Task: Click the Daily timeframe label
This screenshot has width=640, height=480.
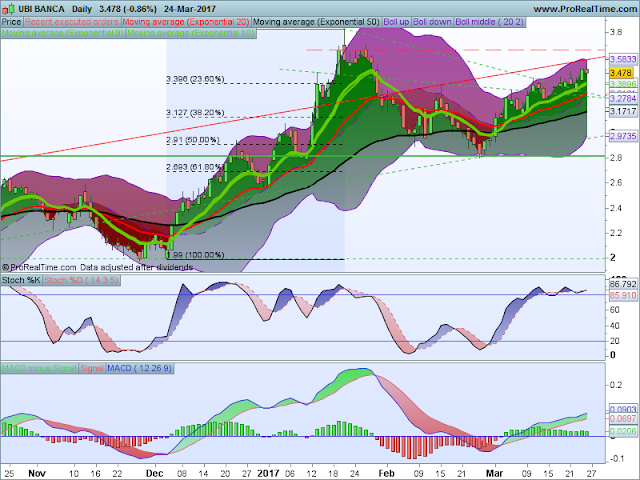Action: tap(82, 9)
